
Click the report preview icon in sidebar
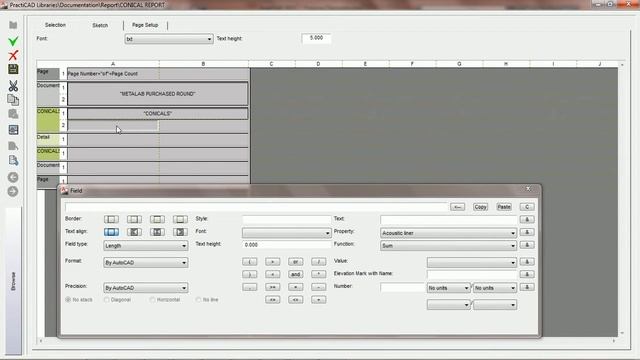coord(13,130)
